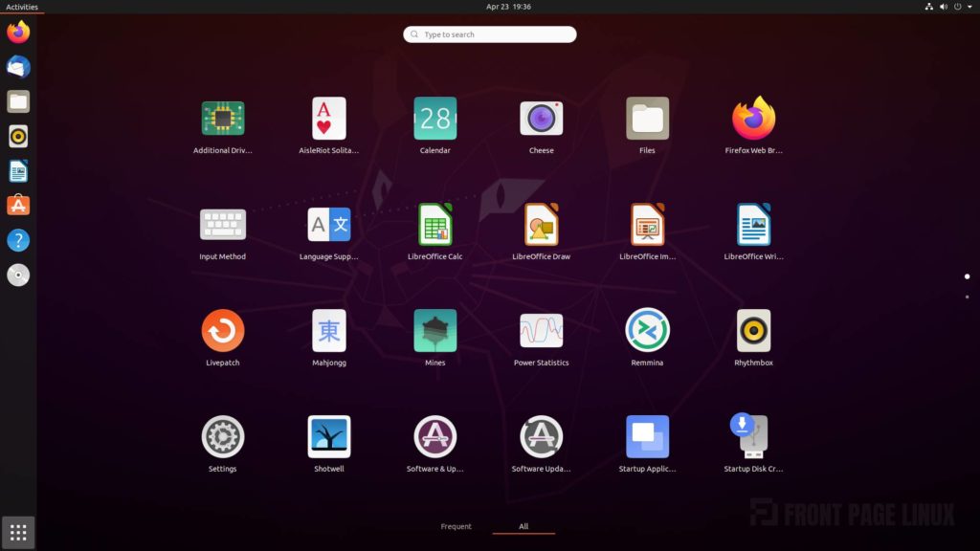
Task: Open Startup Applications
Action: click(648, 437)
